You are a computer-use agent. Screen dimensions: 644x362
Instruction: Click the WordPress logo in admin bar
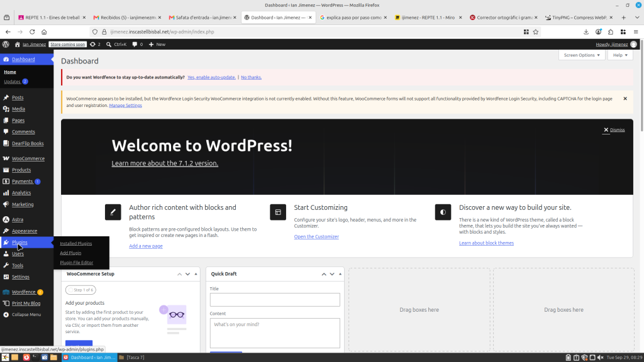(x=6, y=45)
